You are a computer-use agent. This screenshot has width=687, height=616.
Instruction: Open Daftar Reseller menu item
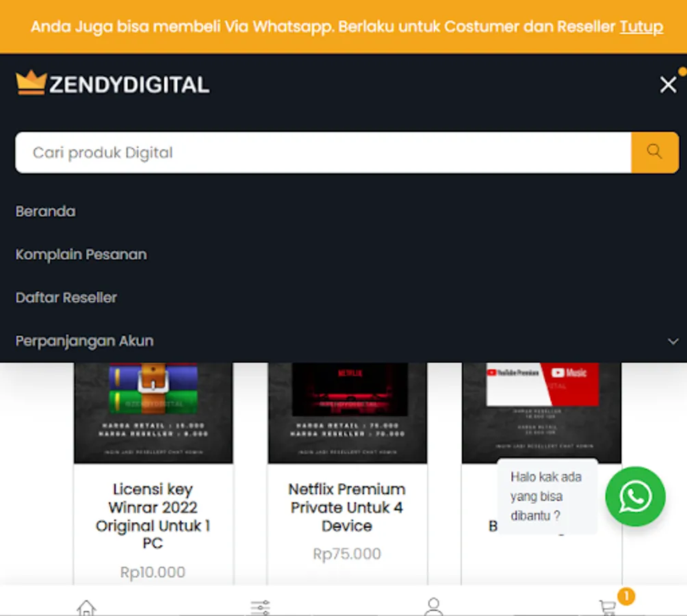click(x=66, y=298)
